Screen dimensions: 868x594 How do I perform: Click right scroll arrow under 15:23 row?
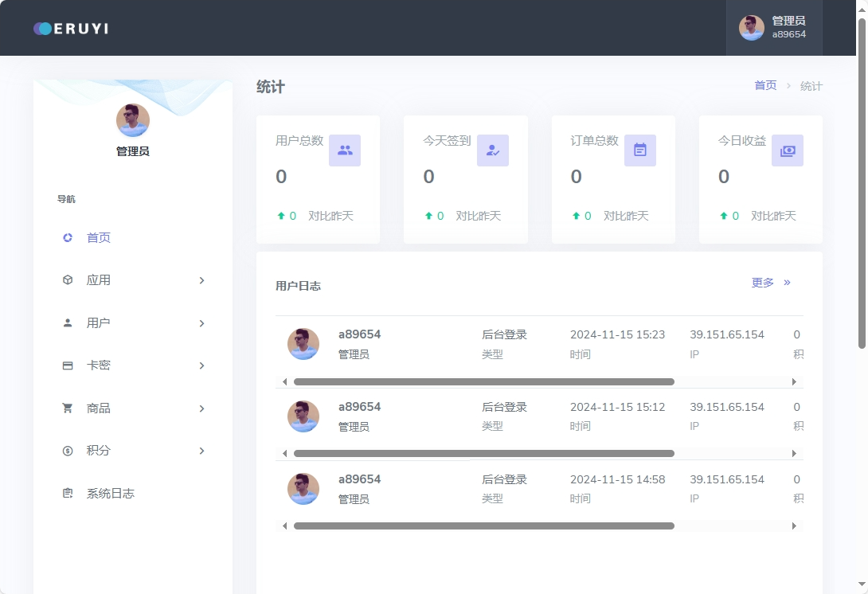coord(794,381)
